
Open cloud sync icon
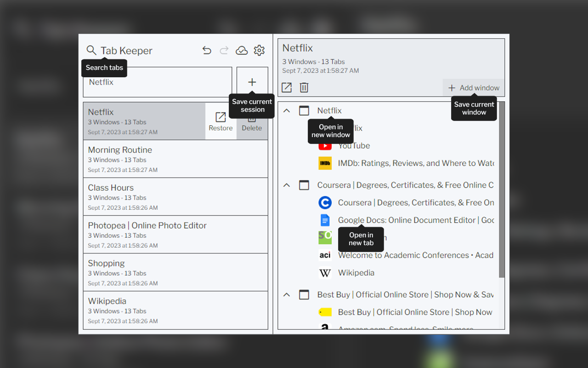pyautogui.click(x=242, y=50)
